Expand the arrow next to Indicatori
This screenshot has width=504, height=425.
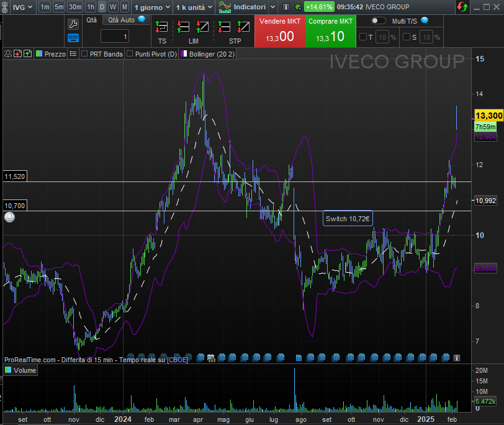(x=272, y=7)
